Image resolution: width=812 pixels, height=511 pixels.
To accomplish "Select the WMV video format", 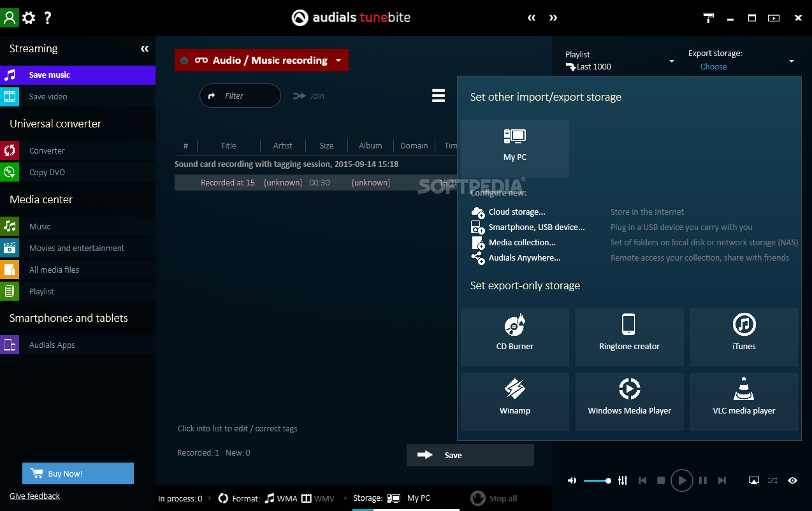I will 318,498.
